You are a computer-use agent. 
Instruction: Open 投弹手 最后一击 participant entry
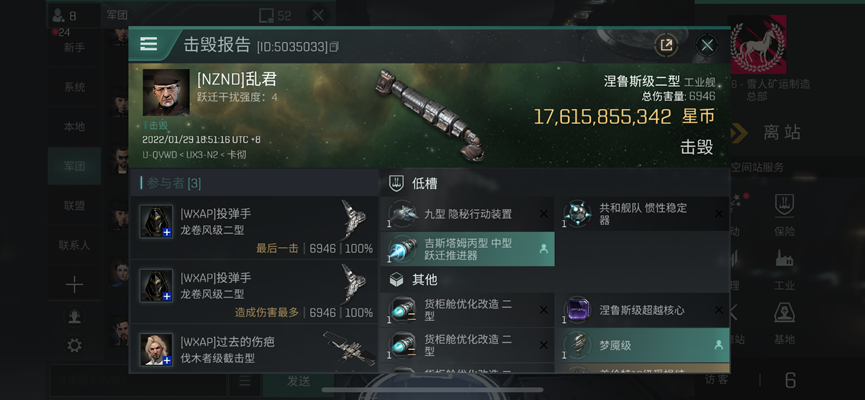coord(254,228)
